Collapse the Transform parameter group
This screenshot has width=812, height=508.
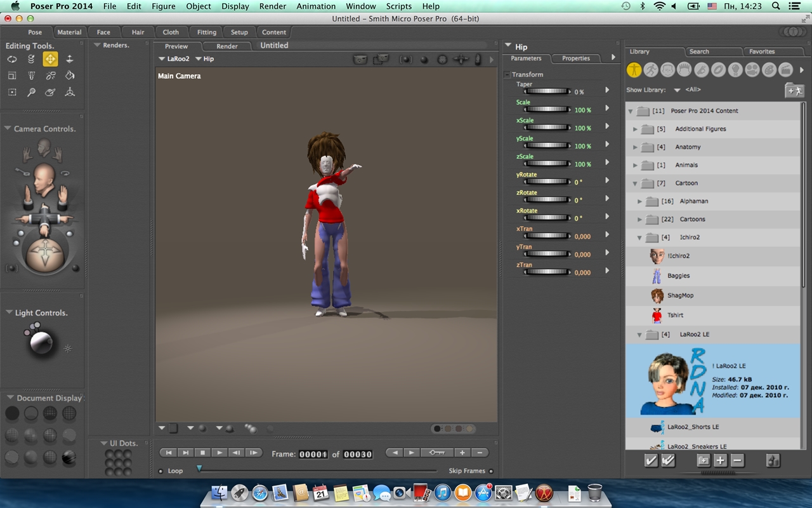pos(507,75)
